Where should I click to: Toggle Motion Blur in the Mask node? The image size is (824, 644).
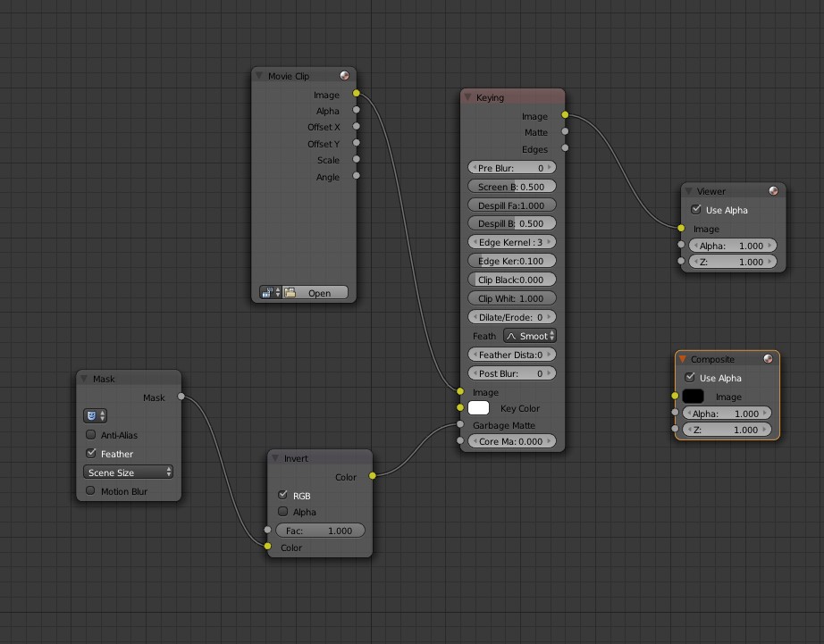(90, 490)
